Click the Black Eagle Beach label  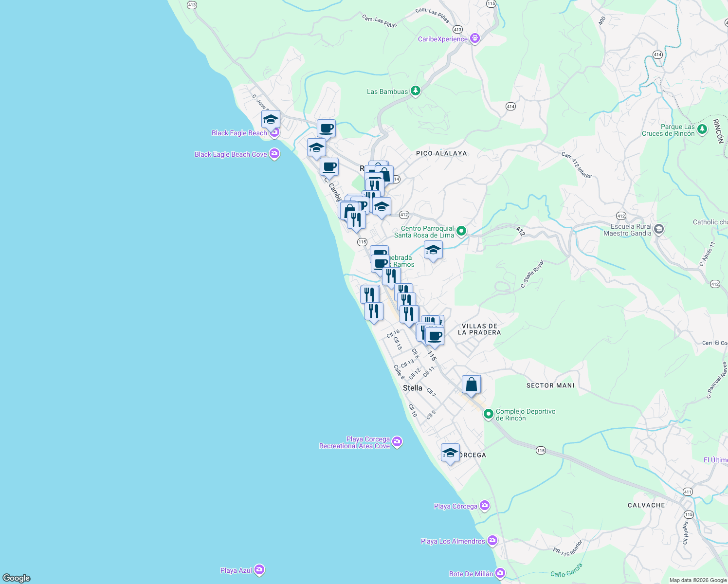(239, 132)
